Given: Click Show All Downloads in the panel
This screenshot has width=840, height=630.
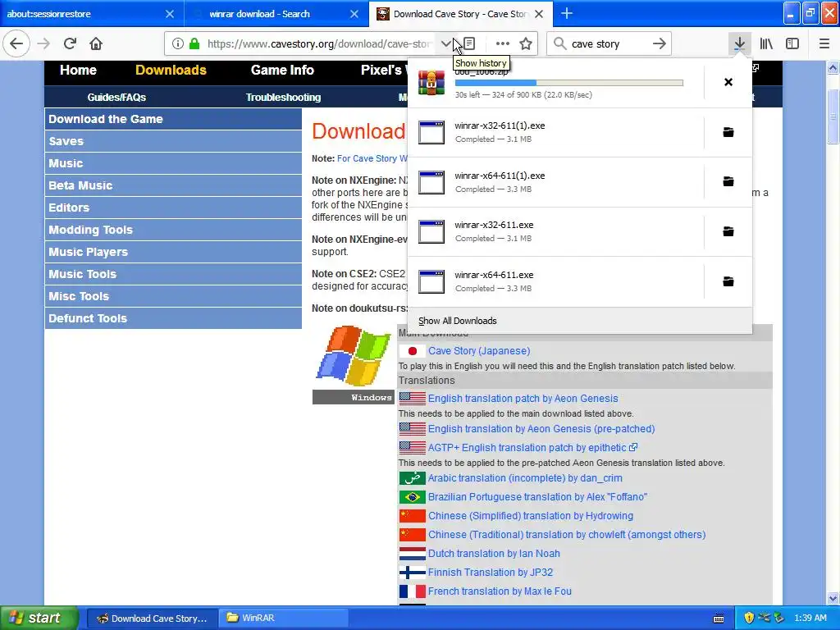Looking at the screenshot, I should [458, 321].
